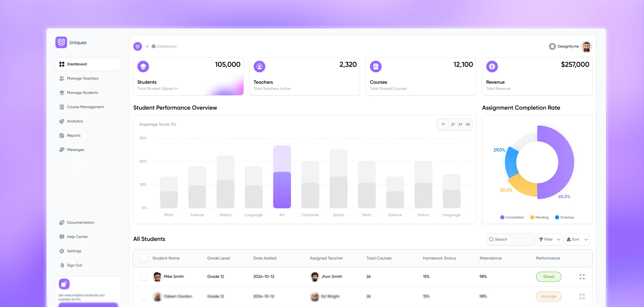This screenshot has width=644, height=307.
Task: Click the Manage Teachers people icon
Action: pyautogui.click(x=62, y=78)
